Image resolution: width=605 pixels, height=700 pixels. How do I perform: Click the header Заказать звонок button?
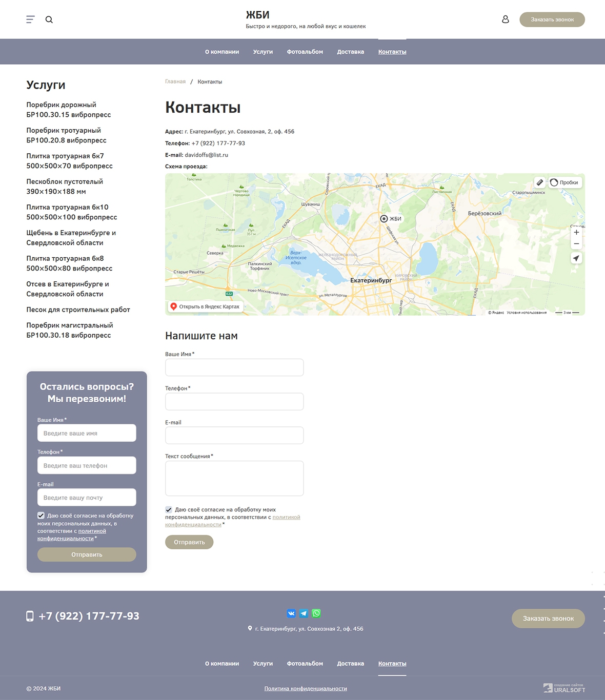click(x=552, y=19)
